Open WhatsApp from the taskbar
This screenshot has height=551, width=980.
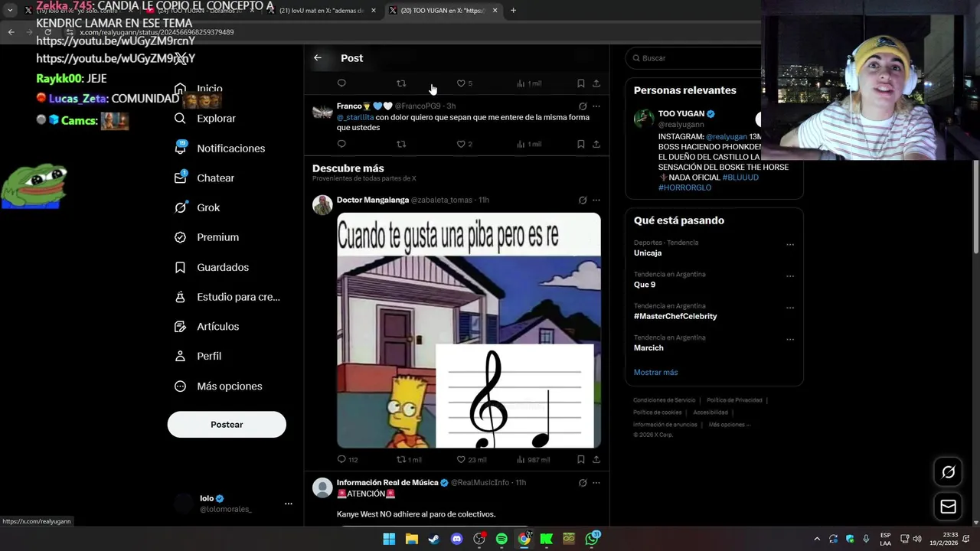pos(592,539)
